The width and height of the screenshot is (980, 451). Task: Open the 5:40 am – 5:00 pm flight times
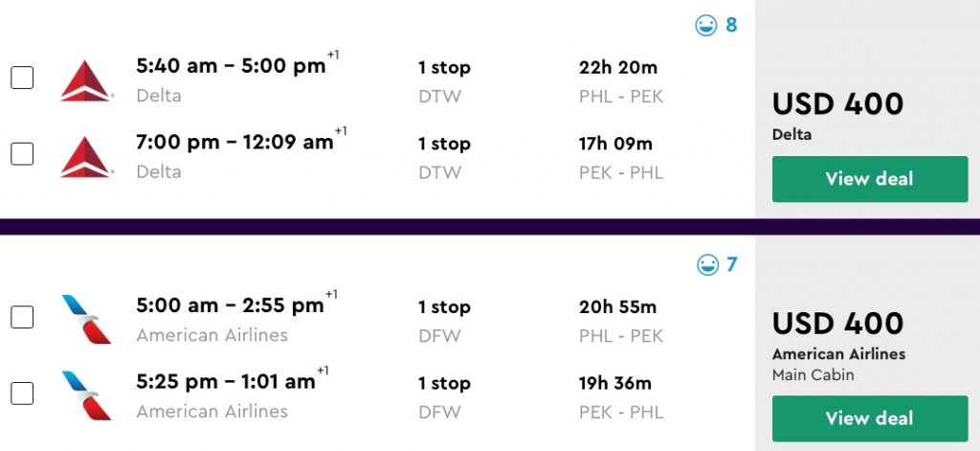(x=231, y=67)
